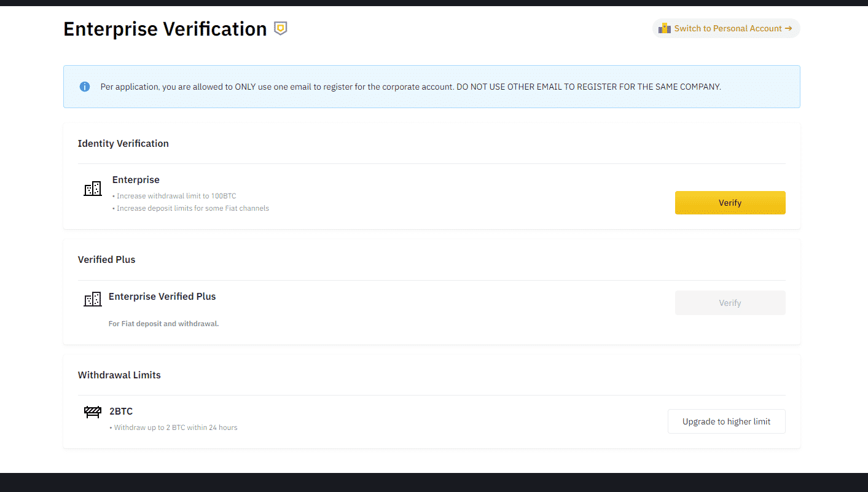Click the barrier icon next to 2BTC
This screenshot has height=492, width=868.
point(93,412)
